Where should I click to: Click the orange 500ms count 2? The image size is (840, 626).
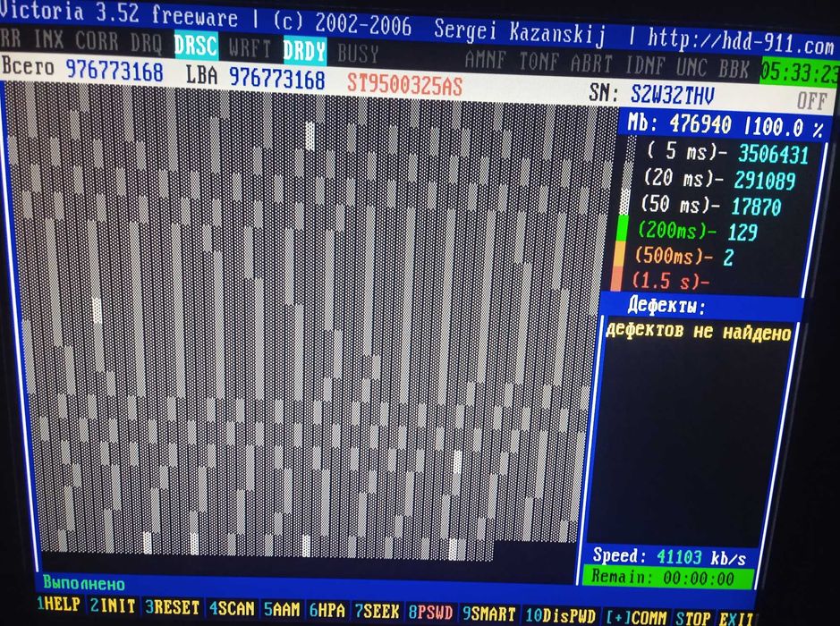click(x=727, y=258)
